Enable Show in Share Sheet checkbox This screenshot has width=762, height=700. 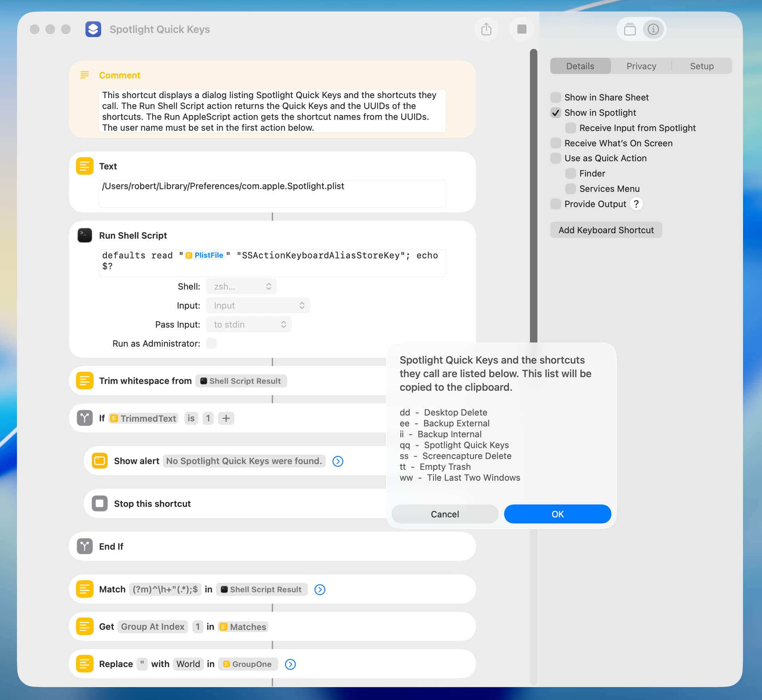556,97
